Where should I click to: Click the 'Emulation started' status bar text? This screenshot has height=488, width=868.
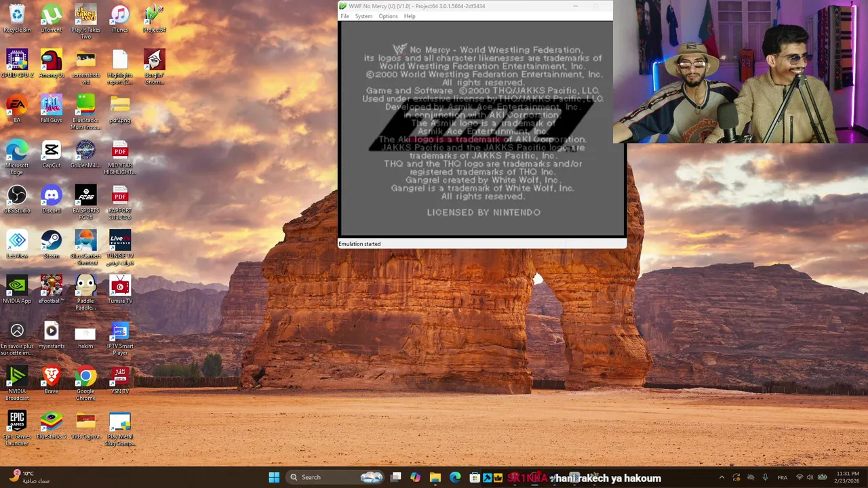point(359,244)
